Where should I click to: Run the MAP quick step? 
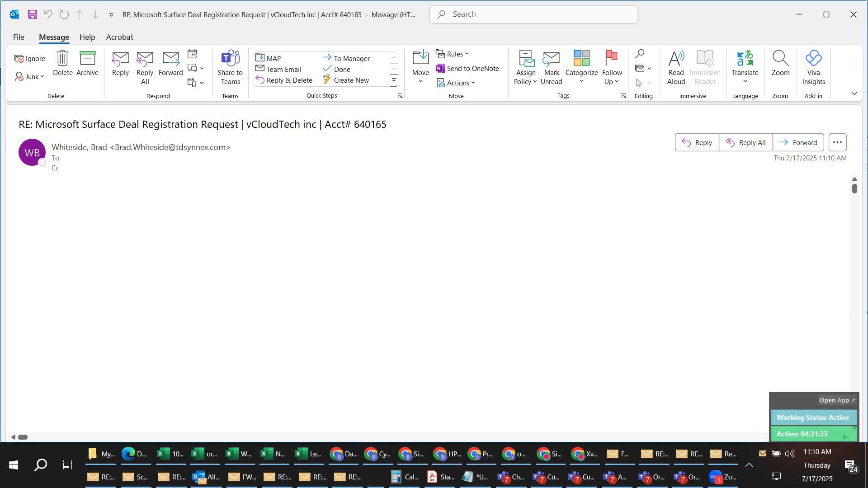point(269,58)
